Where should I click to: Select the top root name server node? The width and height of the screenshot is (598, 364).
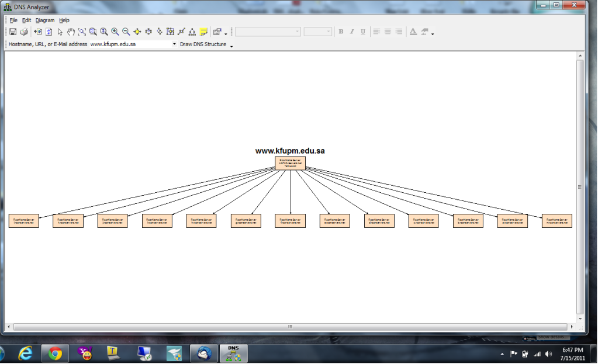[x=290, y=163]
